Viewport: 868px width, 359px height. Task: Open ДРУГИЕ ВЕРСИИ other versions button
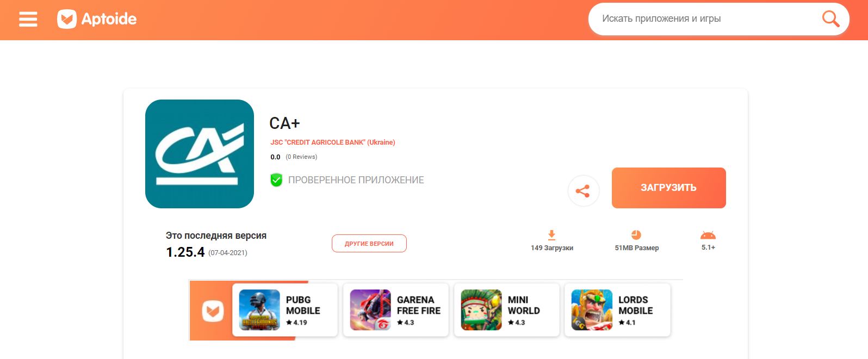(x=369, y=244)
